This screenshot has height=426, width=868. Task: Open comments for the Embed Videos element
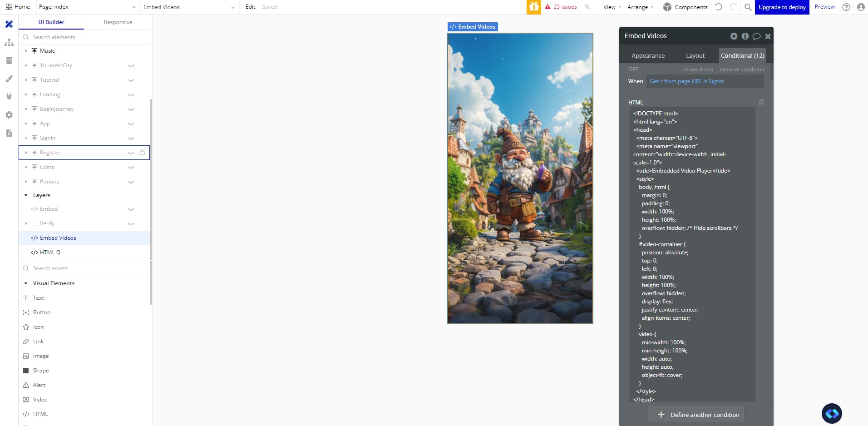click(756, 36)
